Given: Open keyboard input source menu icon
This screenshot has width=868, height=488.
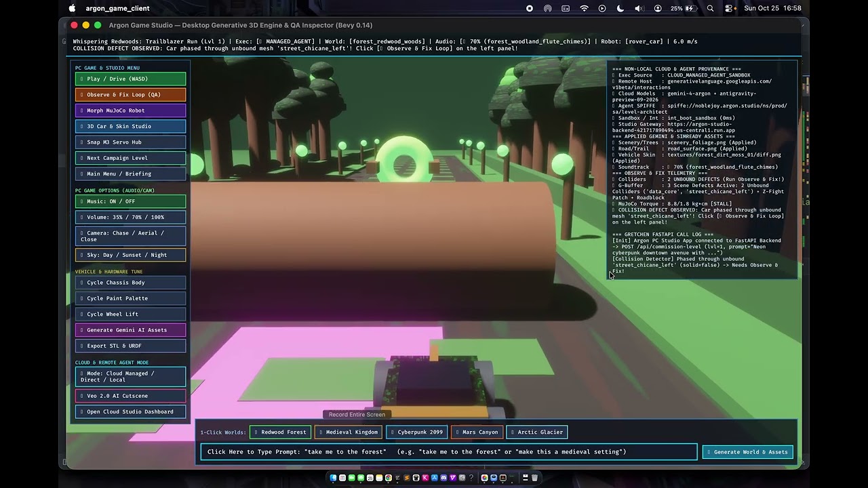Looking at the screenshot, I should 566,8.
